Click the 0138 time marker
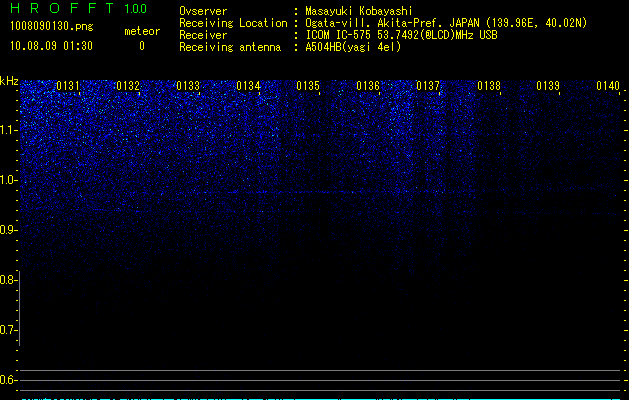This screenshot has width=629, height=400. click(489, 86)
